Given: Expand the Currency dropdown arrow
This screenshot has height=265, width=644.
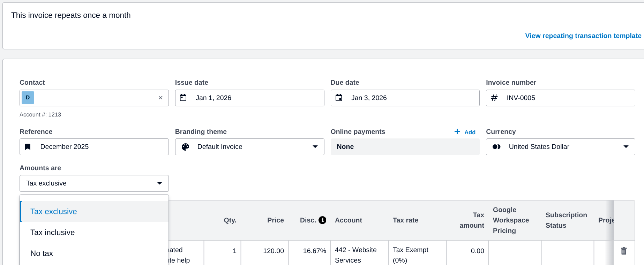Looking at the screenshot, I should [x=626, y=147].
